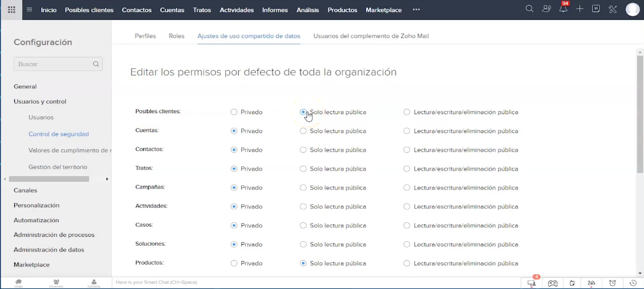Expand Administración de procesos section
The height and width of the screenshot is (289, 644).
[54, 235]
